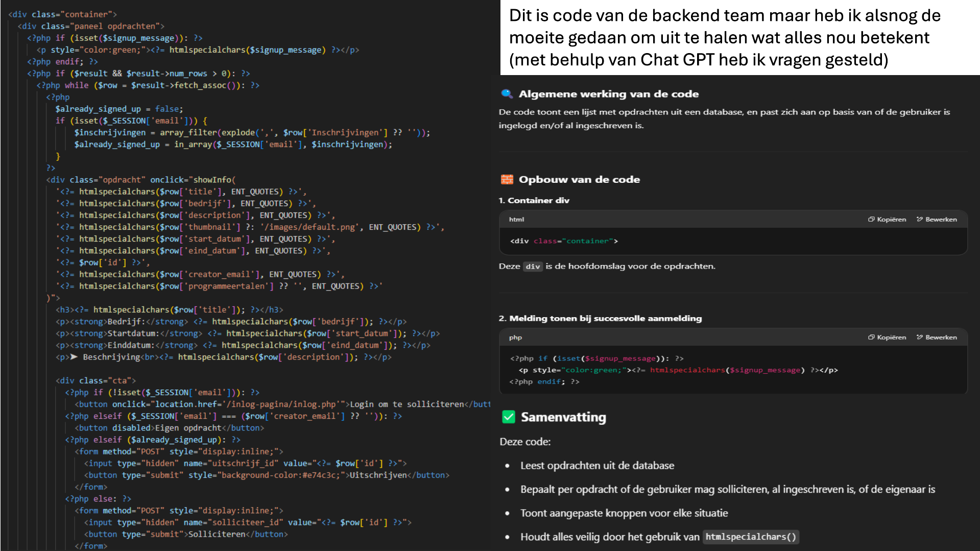Click the edit pencil icon in the php block

[920, 338]
